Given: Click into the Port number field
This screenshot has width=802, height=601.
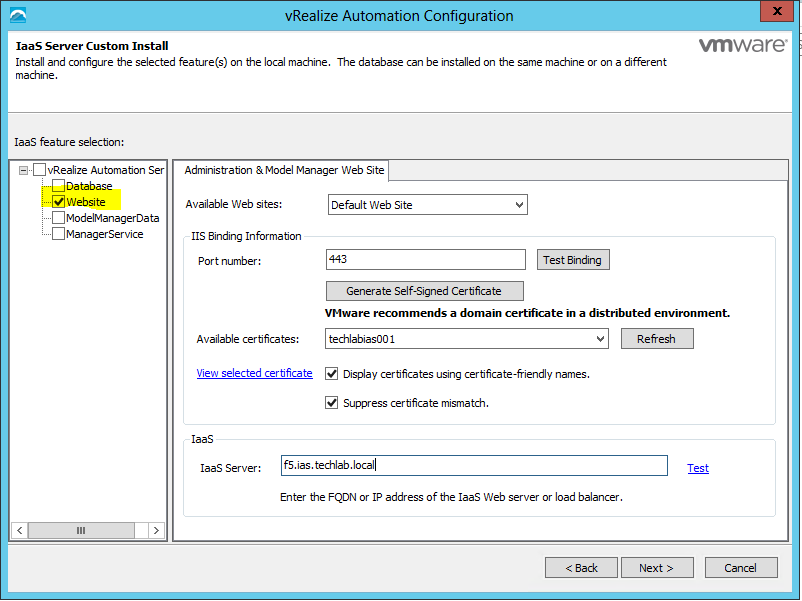Looking at the screenshot, I should 426,259.
